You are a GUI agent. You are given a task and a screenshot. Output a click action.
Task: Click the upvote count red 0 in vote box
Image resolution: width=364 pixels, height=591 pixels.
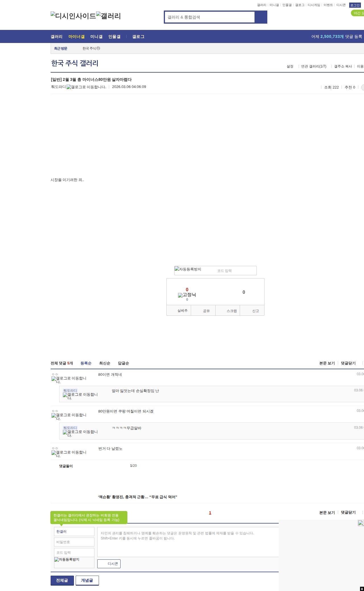(x=187, y=290)
